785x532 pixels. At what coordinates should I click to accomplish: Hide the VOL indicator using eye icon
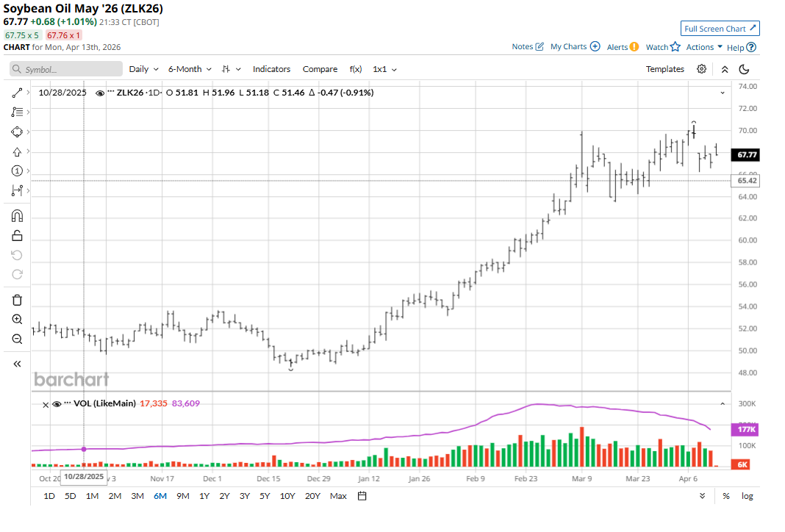tap(57, 403)
